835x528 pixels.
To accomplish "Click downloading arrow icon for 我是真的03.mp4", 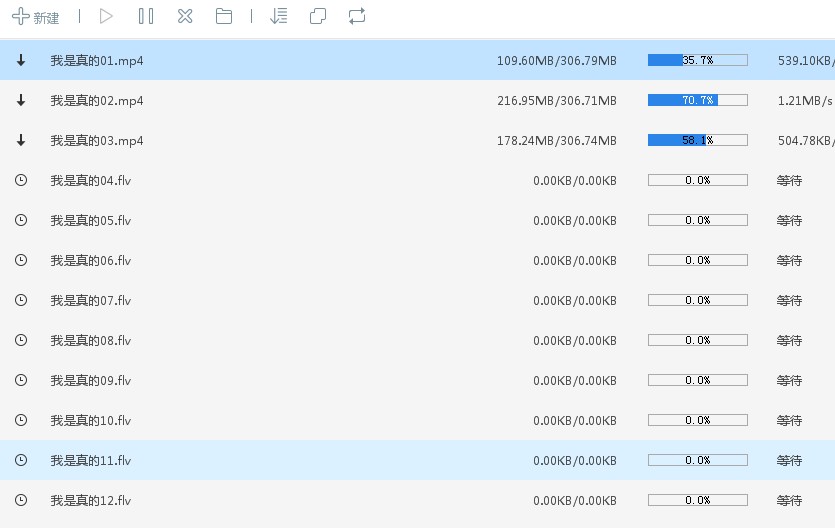I will point(21,140).
